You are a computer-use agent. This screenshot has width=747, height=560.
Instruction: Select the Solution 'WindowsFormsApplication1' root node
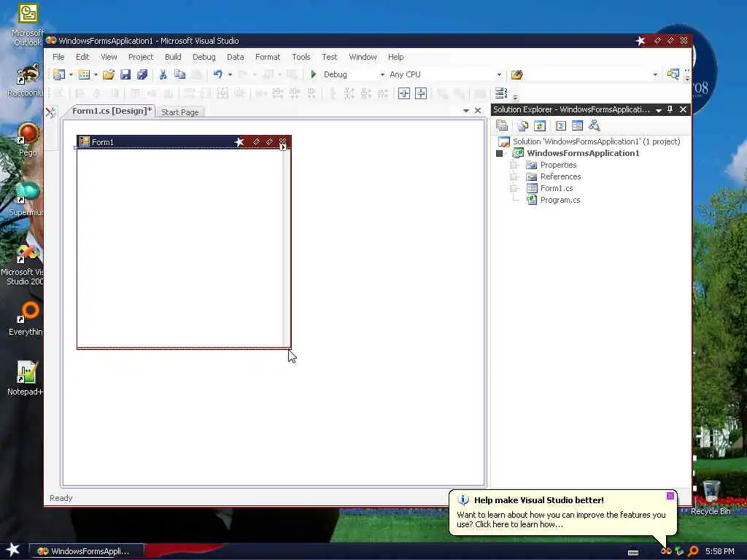click(596, 141)
